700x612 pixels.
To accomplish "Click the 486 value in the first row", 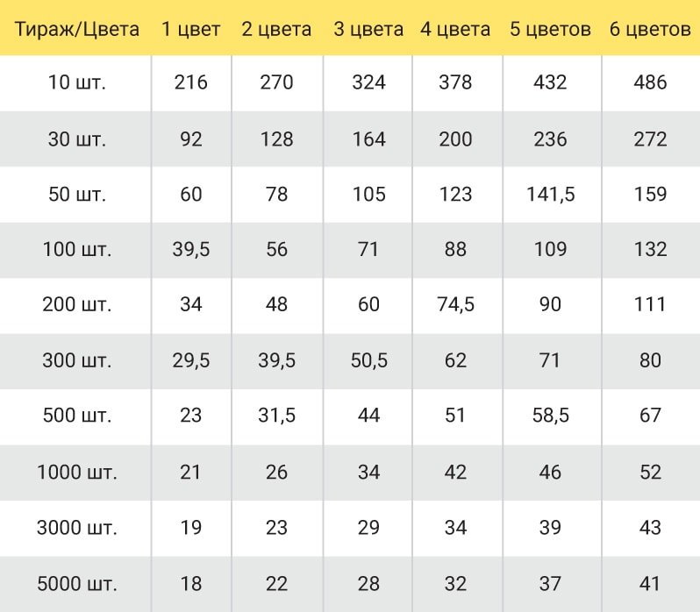I will [x=650, y=82].
